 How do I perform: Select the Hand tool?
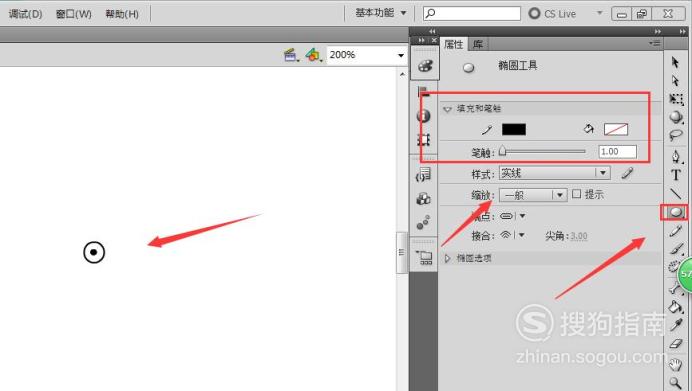click(x=676, y=365)
